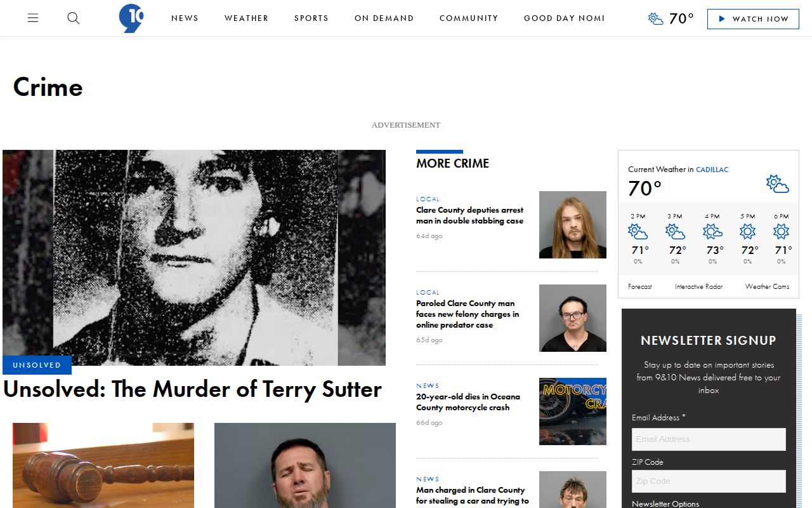This screenshot has height=508, width=812.
Task: Open Clare County deputies arrest man story
Action: point(470,215)
